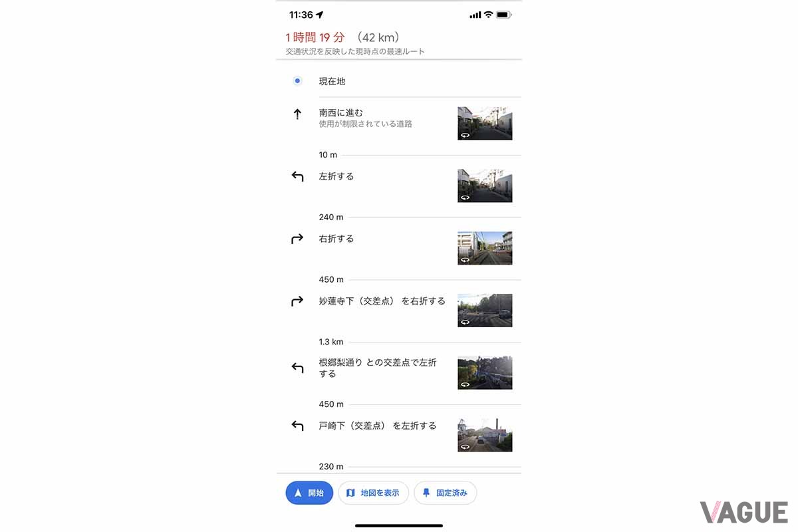
Task: Click the map icon inside the 地図を表示 button
Action: click(x=350, y=493)
